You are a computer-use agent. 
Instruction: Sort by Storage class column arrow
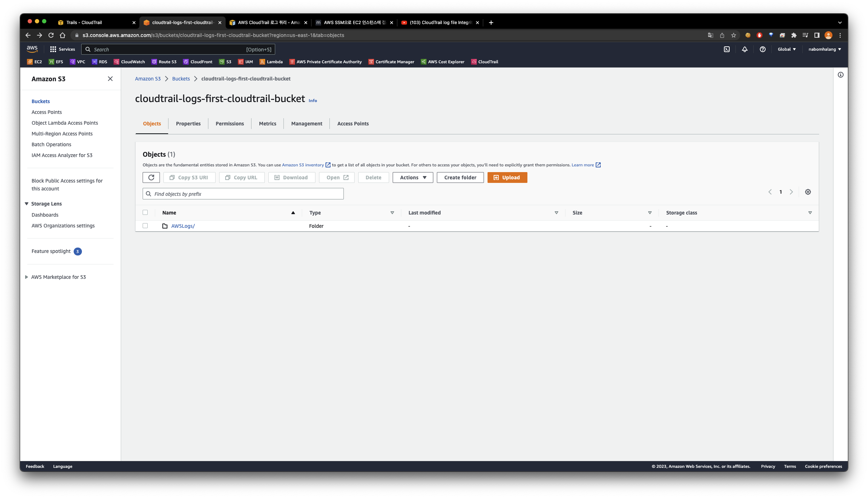click(810, 213)
